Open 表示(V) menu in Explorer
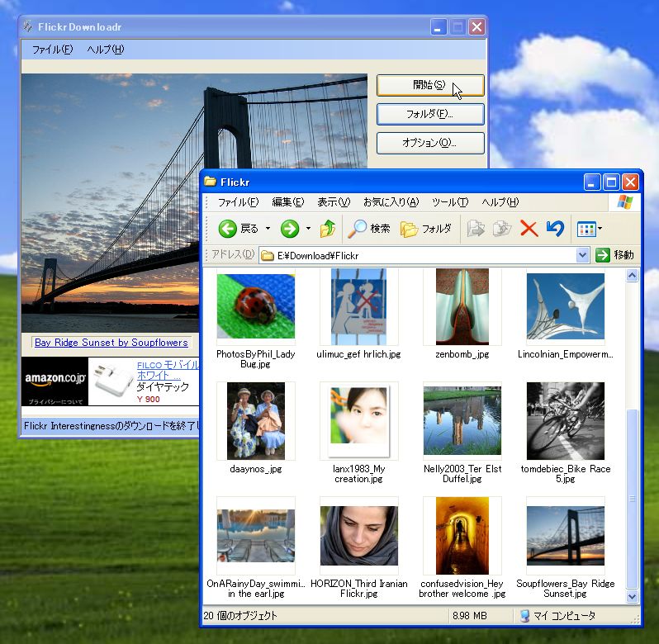Screen dimensions: 659x644 (x=334, y=202)
